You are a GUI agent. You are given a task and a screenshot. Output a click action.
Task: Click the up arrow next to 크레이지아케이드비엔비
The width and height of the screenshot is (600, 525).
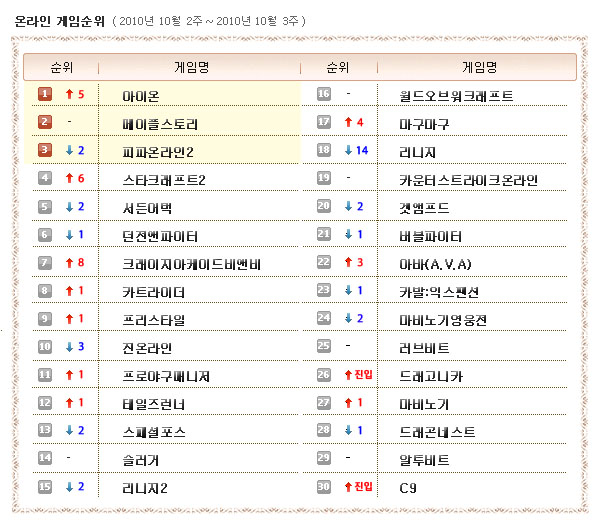click(68, 263)
